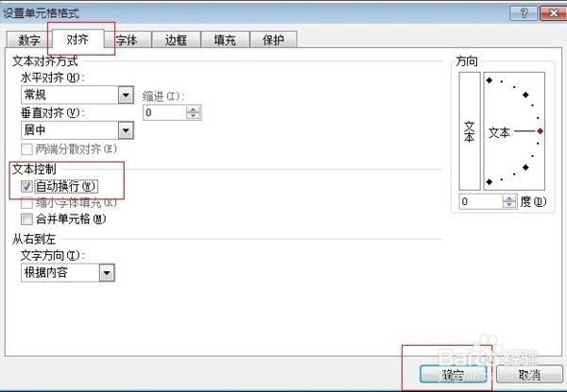Click in the 缩进 value field
This screenshot has width=567, height=392.
point(164,112)
